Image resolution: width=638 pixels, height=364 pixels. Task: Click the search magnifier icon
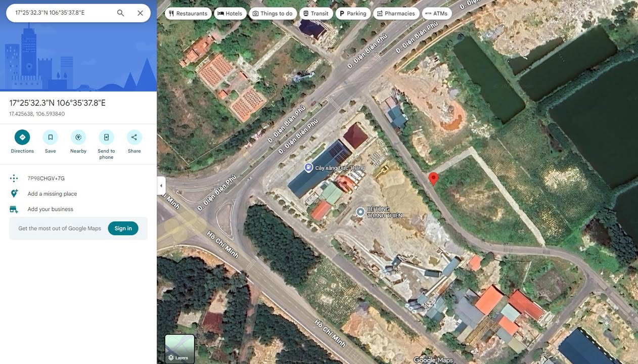[x=120, y=13]
